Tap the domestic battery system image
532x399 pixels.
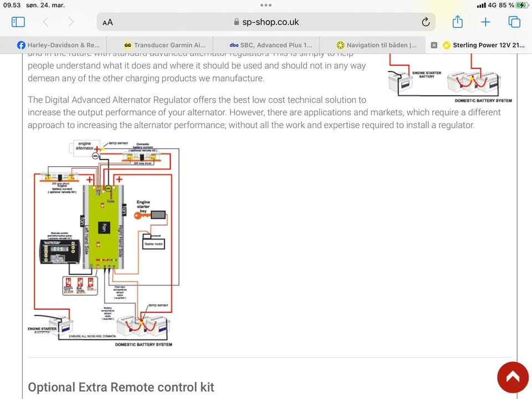pos(449,80)
